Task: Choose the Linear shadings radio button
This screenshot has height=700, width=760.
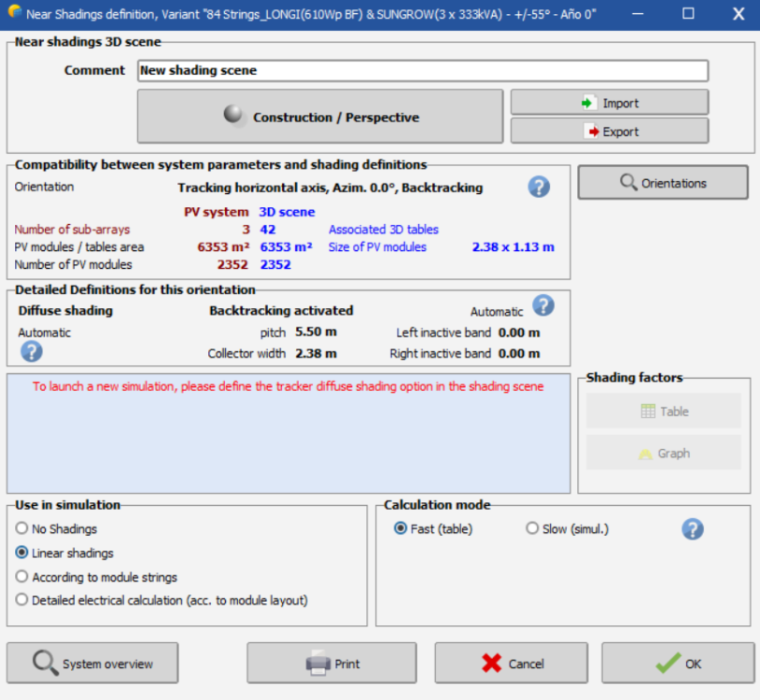Action: pyautogui.click(x=22, y=553)
